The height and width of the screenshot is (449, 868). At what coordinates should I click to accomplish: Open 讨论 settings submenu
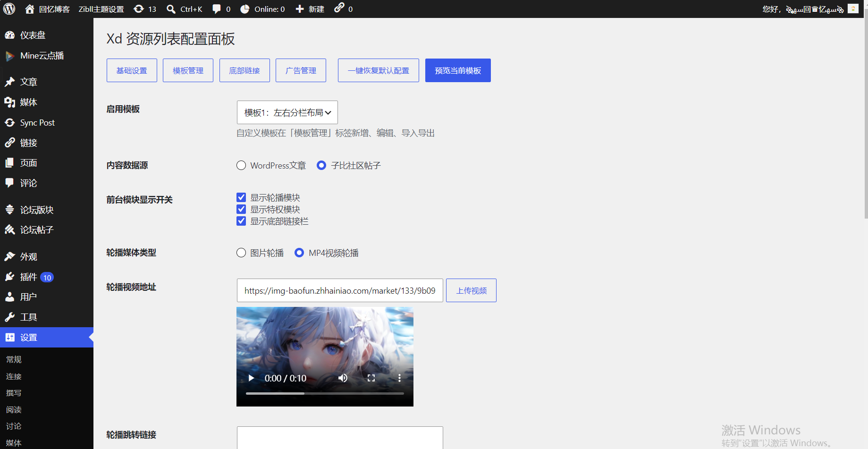(14, 426)
